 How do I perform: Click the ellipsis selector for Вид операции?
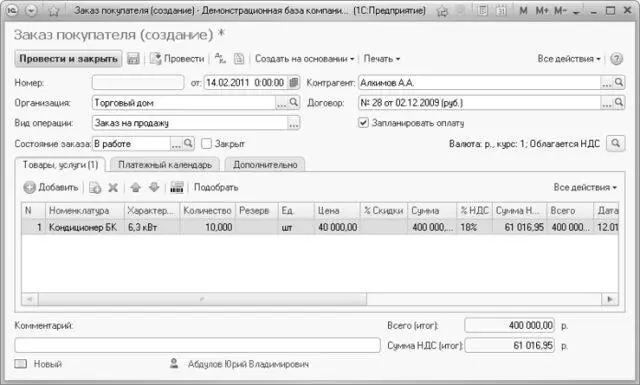(293, 123)
